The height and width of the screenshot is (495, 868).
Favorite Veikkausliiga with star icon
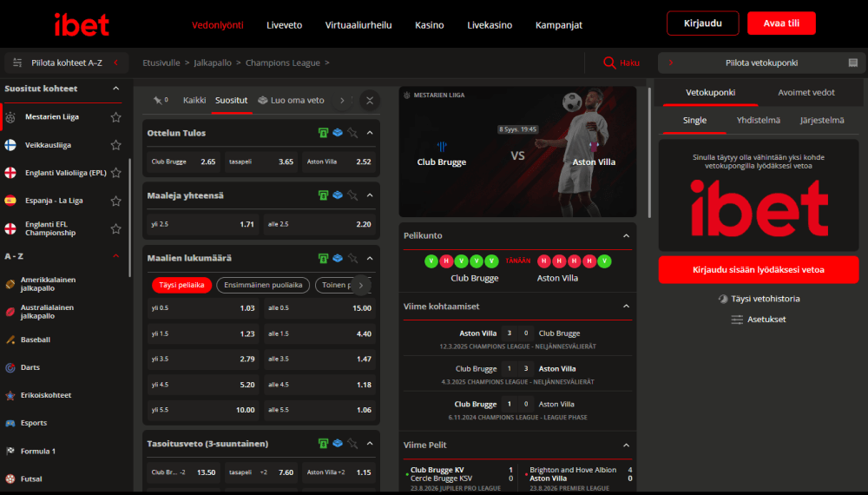(115, 145)
